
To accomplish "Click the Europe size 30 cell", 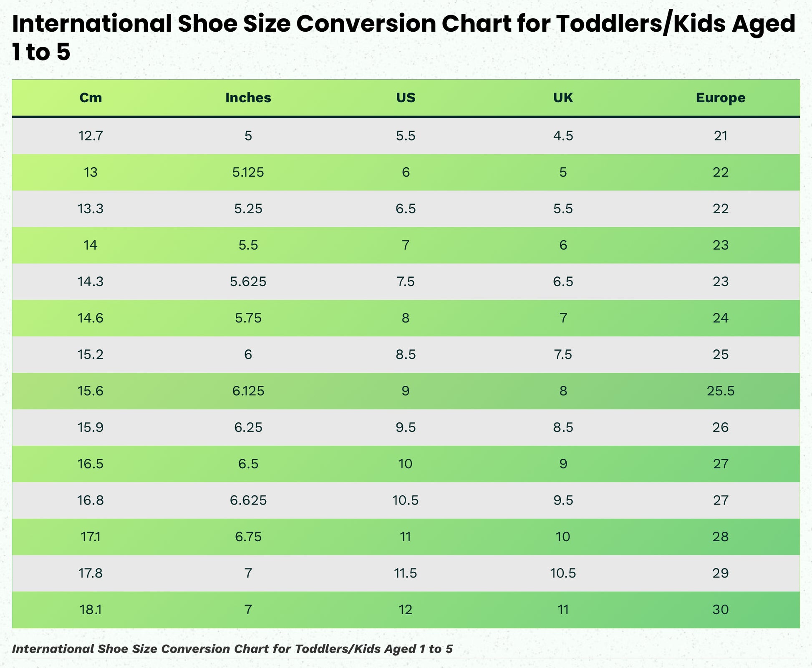I will [721, 610].
